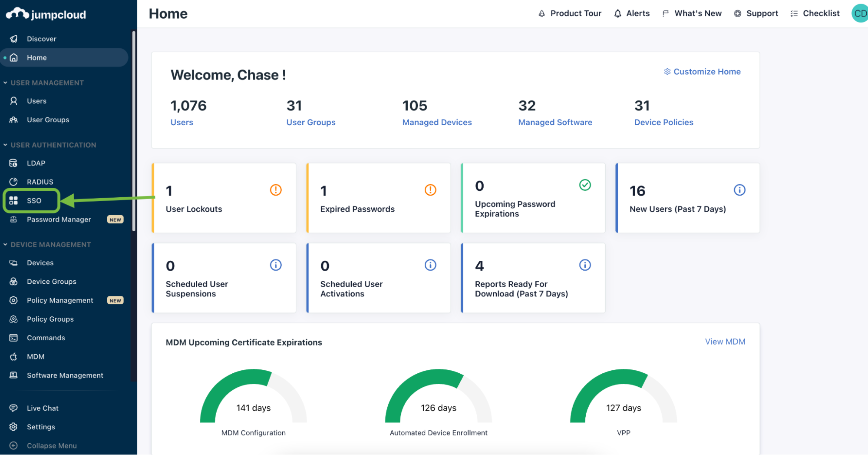Click the Users person icon
Image resolution: width=868 pixels, height=455 pixels.
(14, 101)
